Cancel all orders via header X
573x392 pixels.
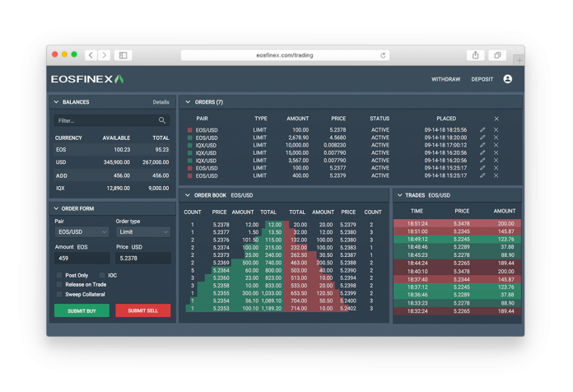tap(496, 119)
